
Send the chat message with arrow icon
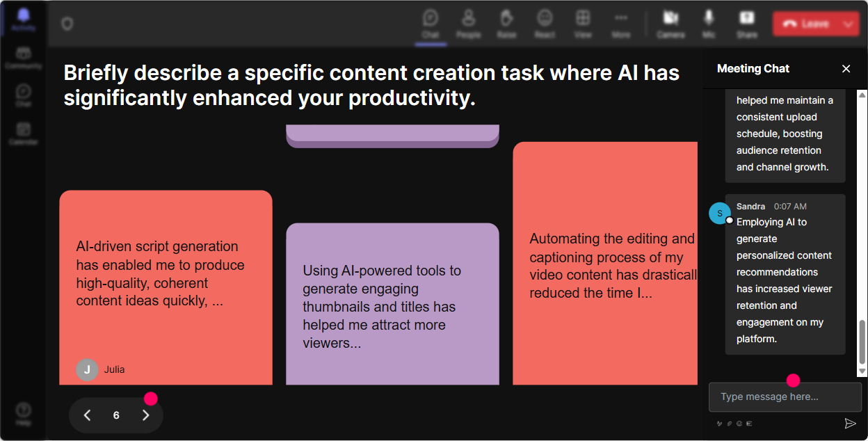[x=850, y=423]
